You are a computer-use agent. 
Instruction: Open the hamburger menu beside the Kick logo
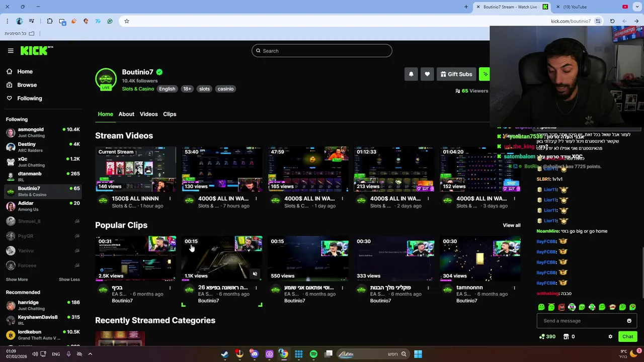(11, 51)
